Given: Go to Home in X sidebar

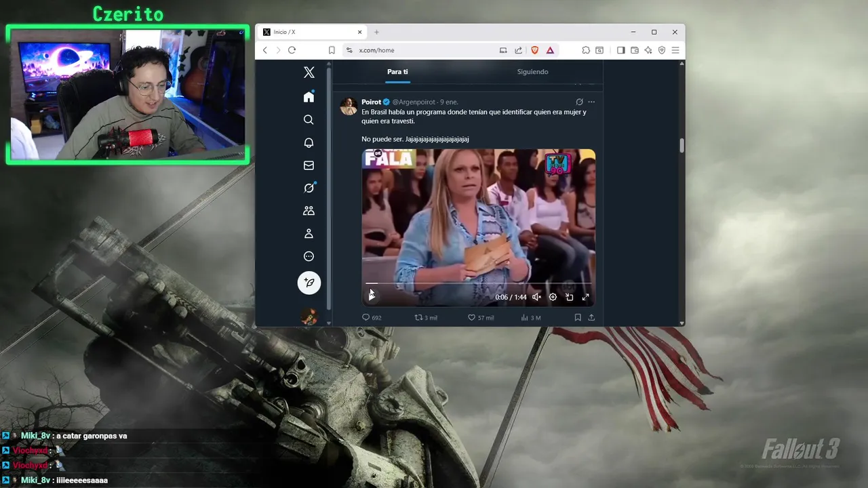Looking at the screenshot, I should [x=309, y=97].
